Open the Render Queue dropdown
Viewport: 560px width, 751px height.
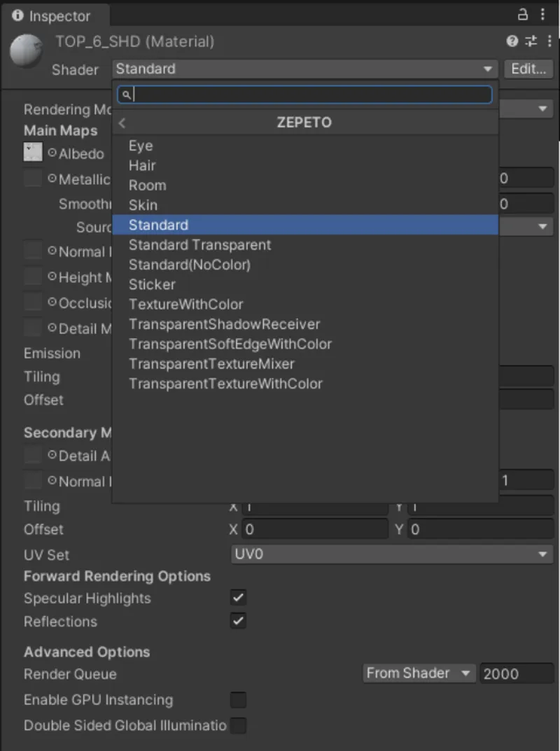point(418,673)
